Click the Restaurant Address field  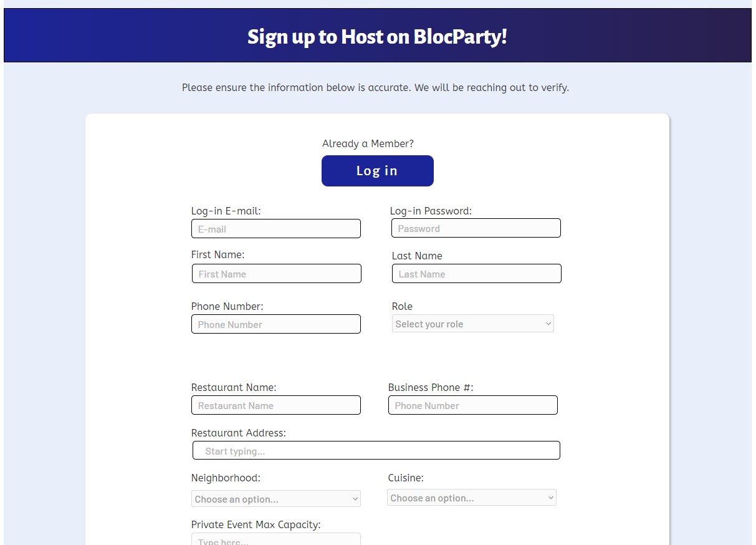376,451
